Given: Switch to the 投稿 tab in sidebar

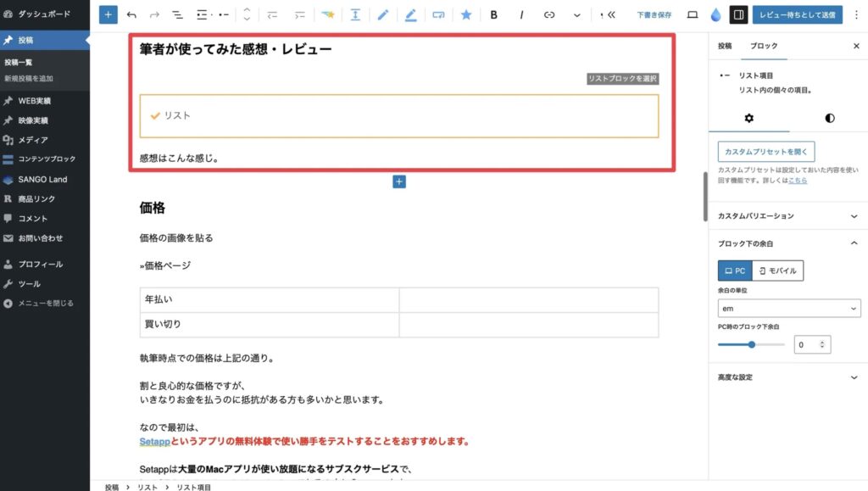Looking at the screenshot, I should (x=725, y=46).
